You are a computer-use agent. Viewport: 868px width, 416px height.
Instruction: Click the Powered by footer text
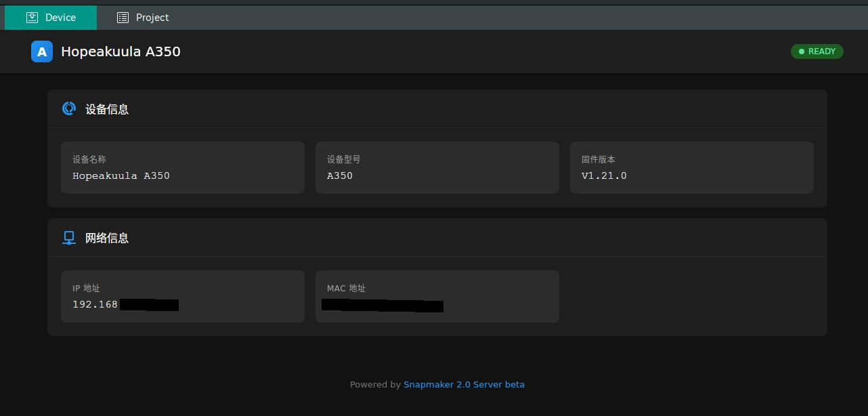coord(375,384)
